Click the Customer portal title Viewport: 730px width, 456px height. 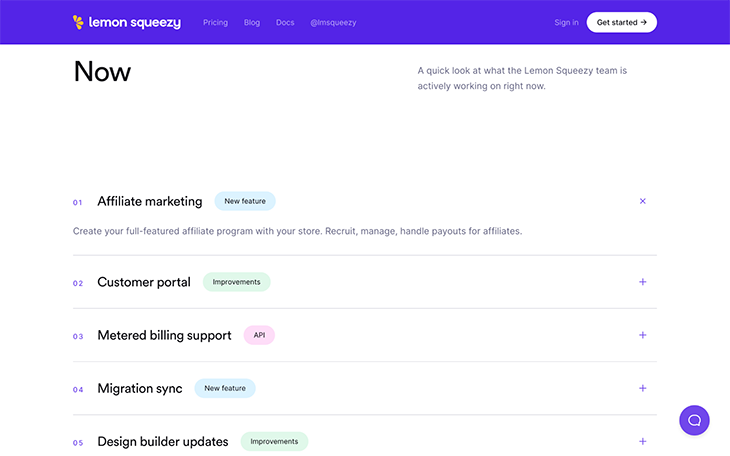[144, 282]
